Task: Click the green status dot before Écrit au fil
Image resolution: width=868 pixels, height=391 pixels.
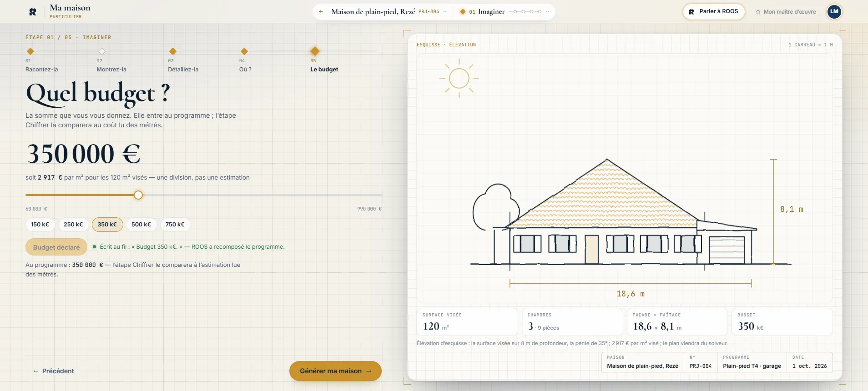Action: click(94, 247)
